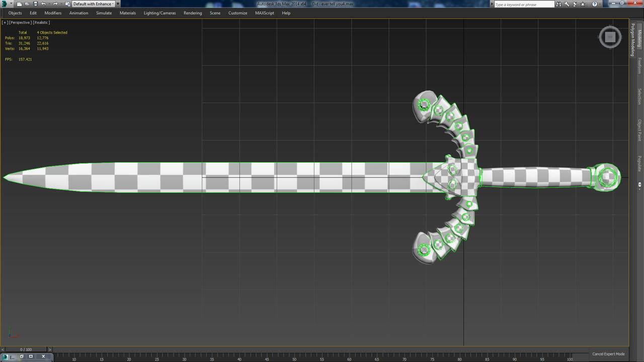Open the Help question mark icon
This screenshot has width=644, height=362.
pyautogui.click(x=595, y=4)
